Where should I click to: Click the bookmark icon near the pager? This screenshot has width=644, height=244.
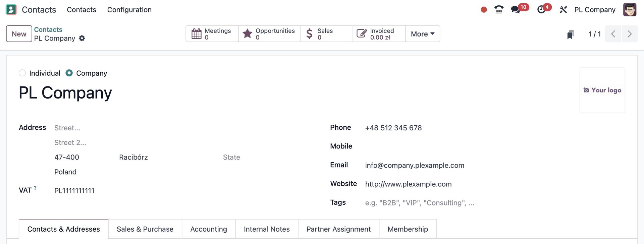570,34
